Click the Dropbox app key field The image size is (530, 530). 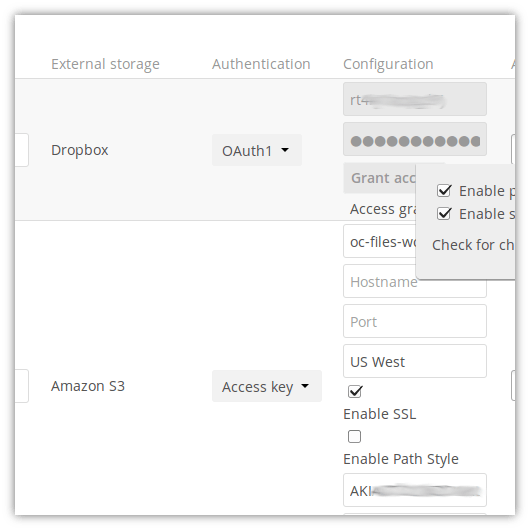415,99
